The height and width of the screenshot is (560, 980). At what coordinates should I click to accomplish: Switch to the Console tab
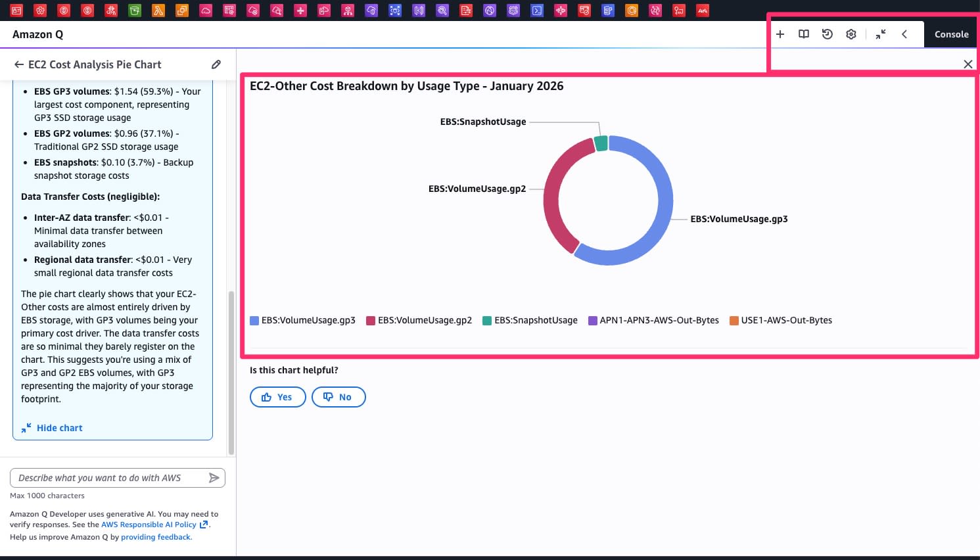click(952, 34)
